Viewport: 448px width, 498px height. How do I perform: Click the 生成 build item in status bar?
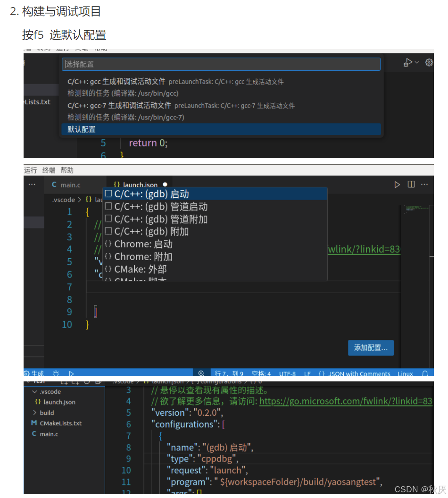click(34, 373)
